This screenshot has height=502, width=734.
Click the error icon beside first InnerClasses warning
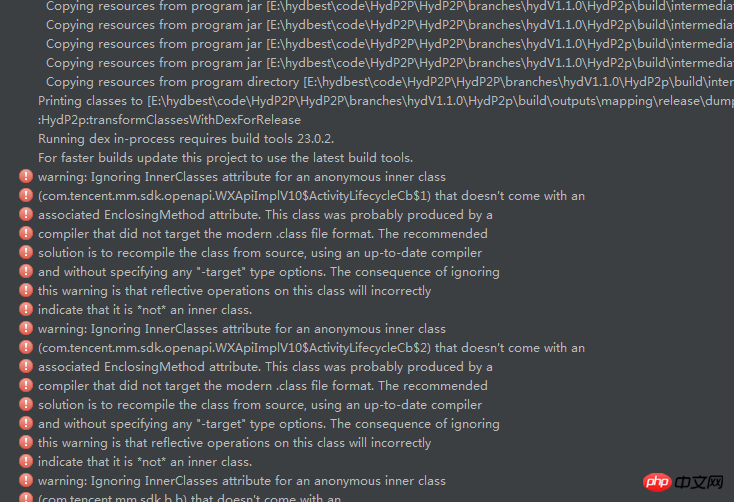click(26, 177)
